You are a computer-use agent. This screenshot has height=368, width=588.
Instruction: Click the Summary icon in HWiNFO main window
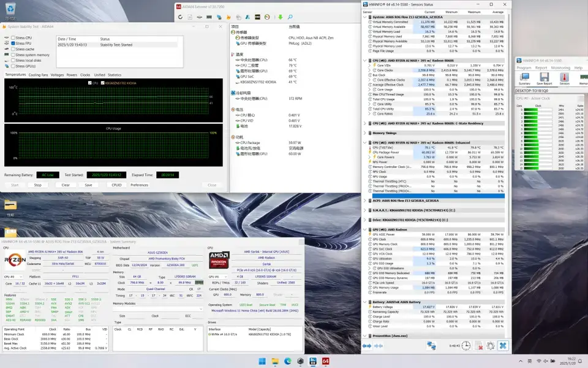[524, 79]
